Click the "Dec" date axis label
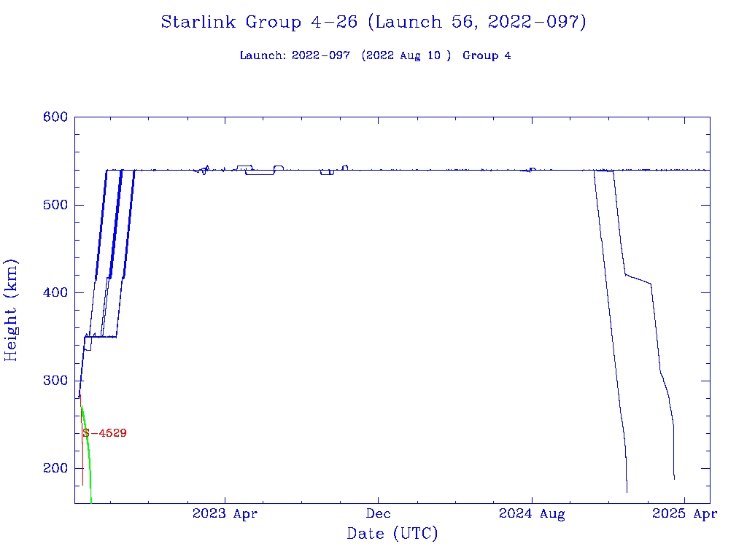 [x=379, y=513]
